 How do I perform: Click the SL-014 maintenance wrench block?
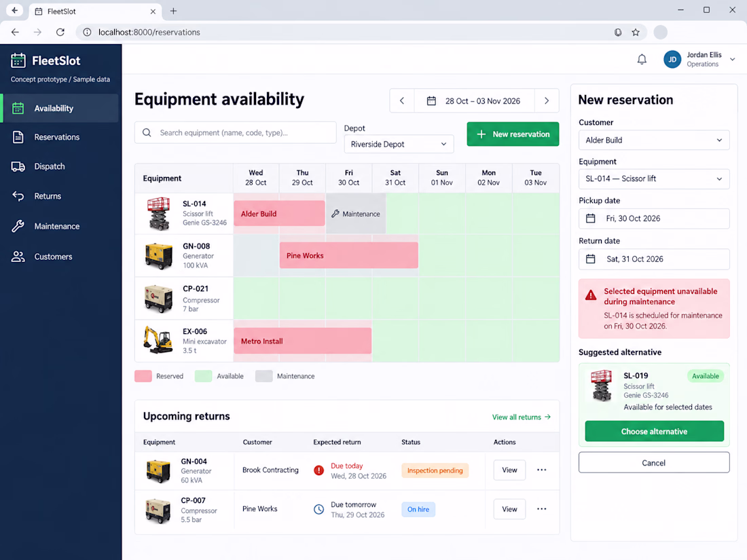pyautogui.click(x=356, y=214)
